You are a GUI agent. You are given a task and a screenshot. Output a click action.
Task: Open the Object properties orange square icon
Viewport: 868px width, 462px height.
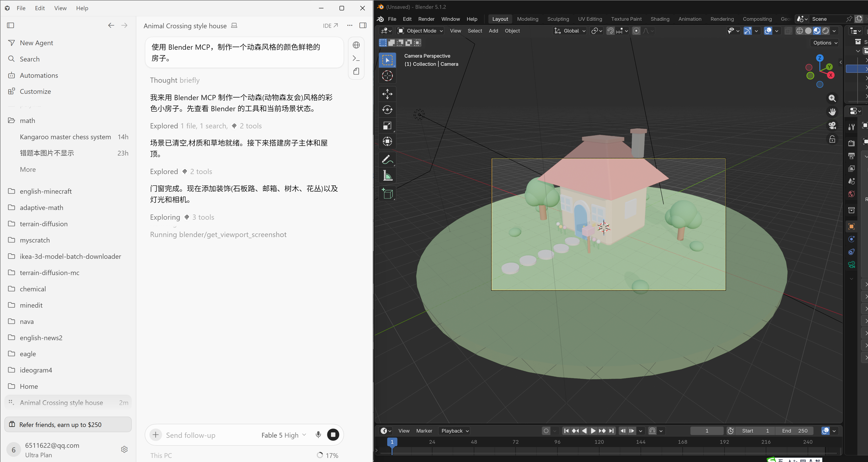(851, 226)
